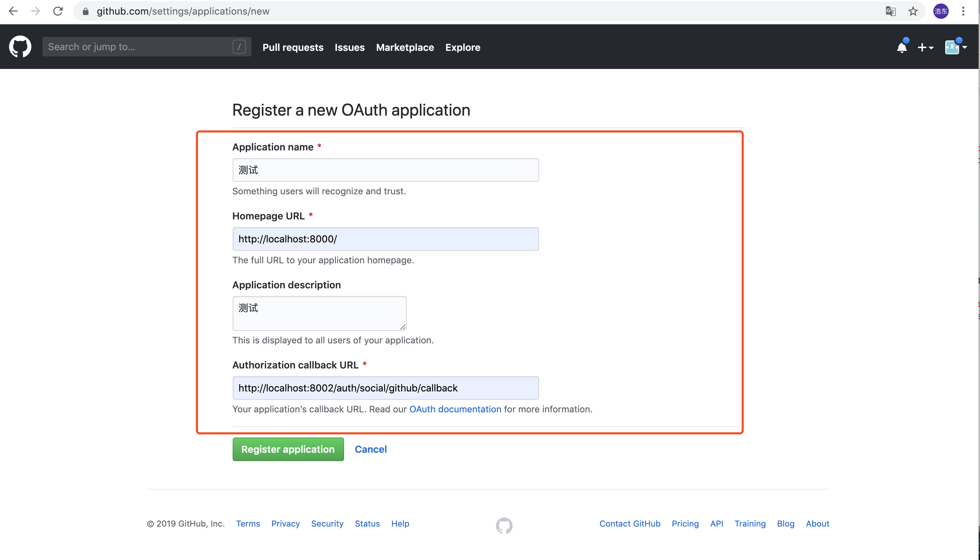The height and width of the screenshot is (560, 980).
Task: Open Explore in the header
Action: pos(463,47)
